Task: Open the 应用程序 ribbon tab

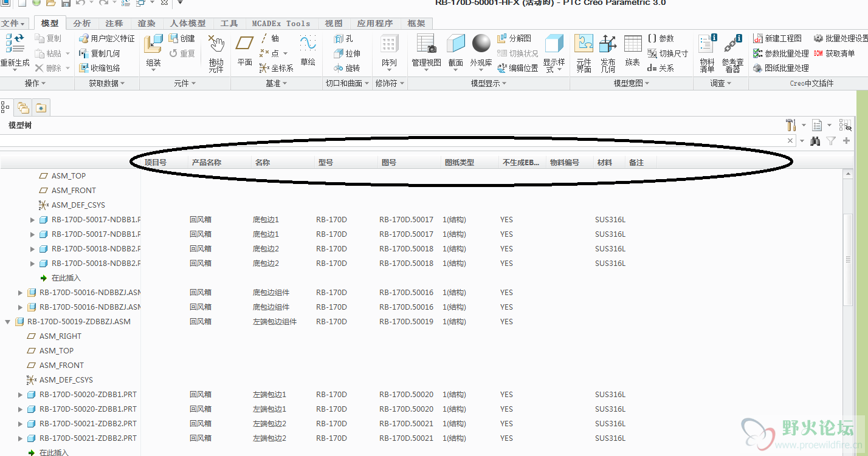Action: click(x=374, y=24)
